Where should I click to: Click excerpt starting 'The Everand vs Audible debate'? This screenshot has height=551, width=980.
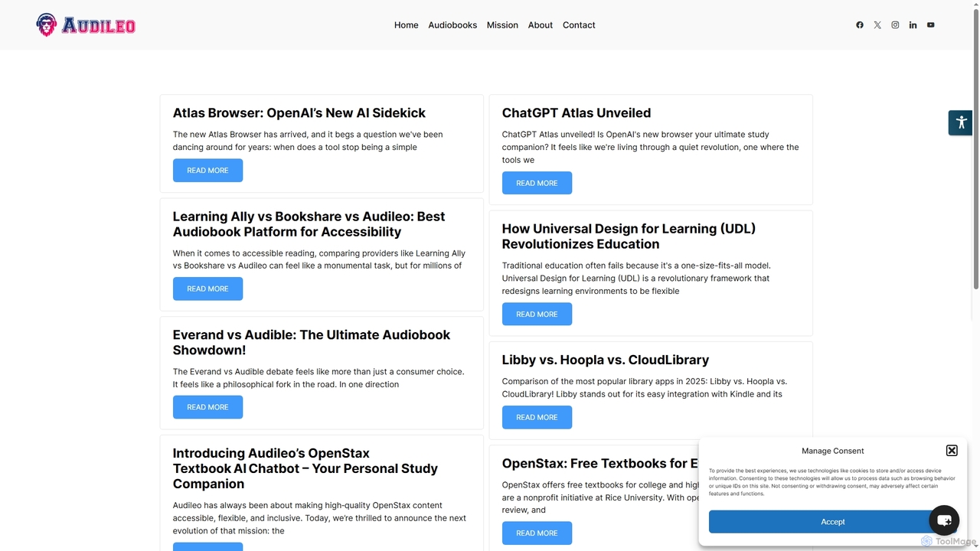pos(318,378)
